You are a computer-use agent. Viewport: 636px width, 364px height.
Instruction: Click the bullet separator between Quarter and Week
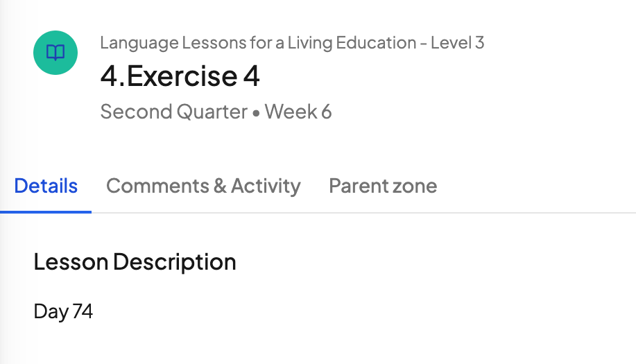tap(256, 113)
